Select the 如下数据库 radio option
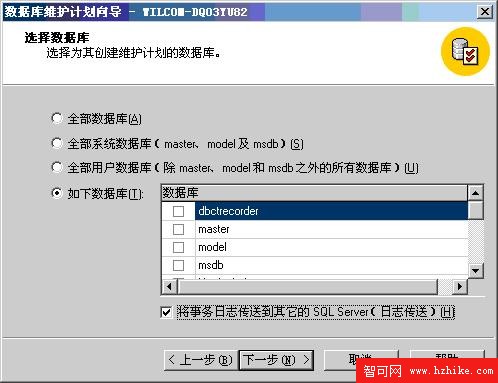The width and height of the screenshot is (498, 383). tap(57, 193)
